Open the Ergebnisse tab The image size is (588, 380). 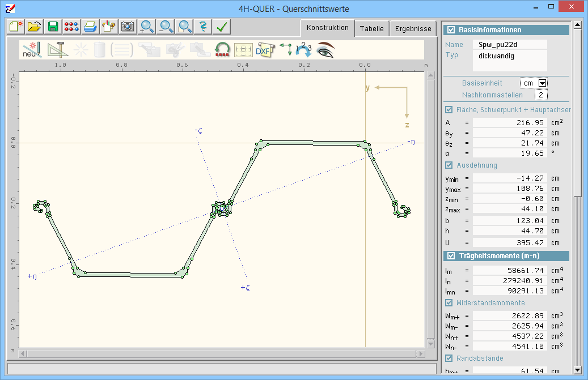pyautogui.click(x=413, y=28)
